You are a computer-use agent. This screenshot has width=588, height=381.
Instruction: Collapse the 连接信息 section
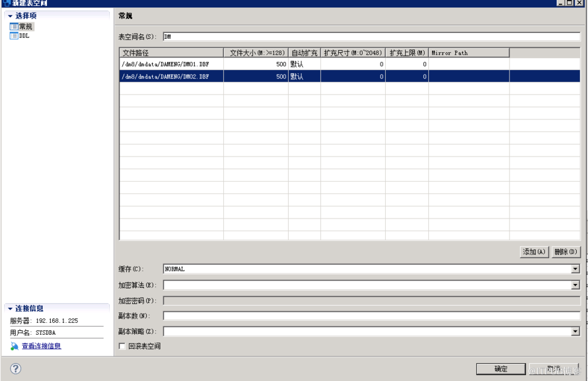10,309
